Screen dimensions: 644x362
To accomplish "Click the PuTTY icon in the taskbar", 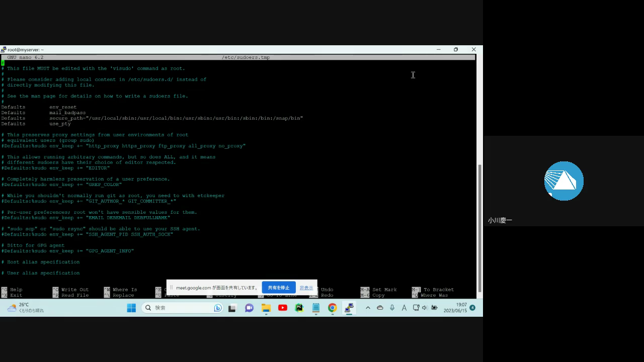I will (x=348, y=308).
